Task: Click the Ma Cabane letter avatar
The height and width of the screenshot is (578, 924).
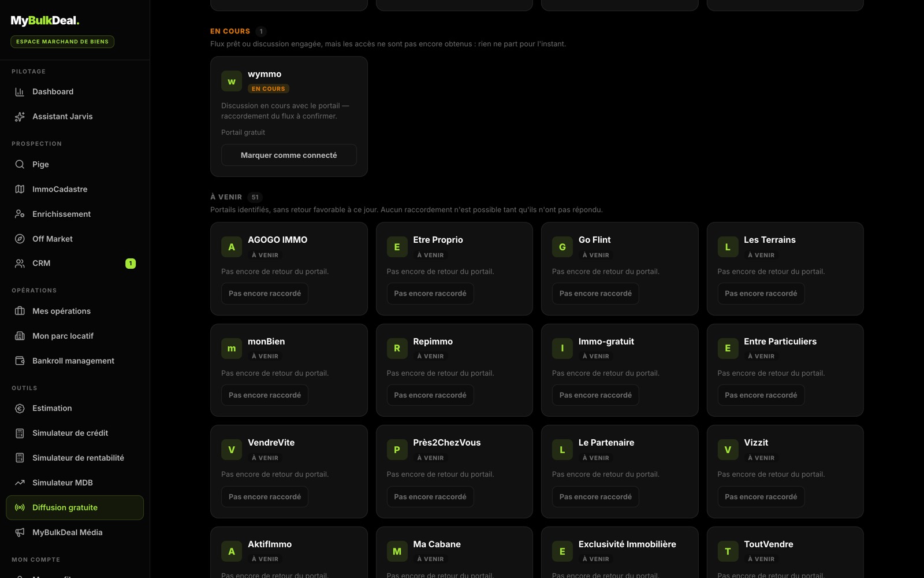Action: point(397,551)
